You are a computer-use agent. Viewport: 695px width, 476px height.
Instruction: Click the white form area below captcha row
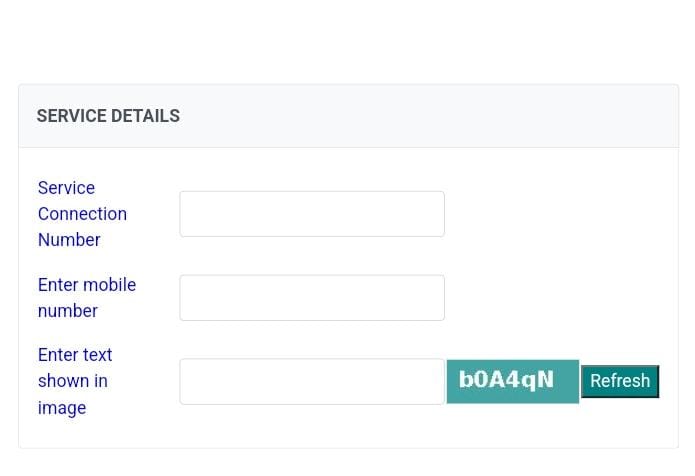pyautogui.click(x=348, y=432)
